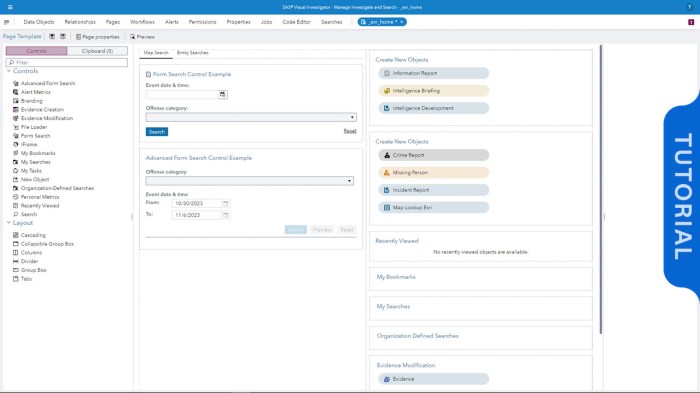Select the My Tasks control icon
Screen dimensions: 700x393
pos(16,171)
